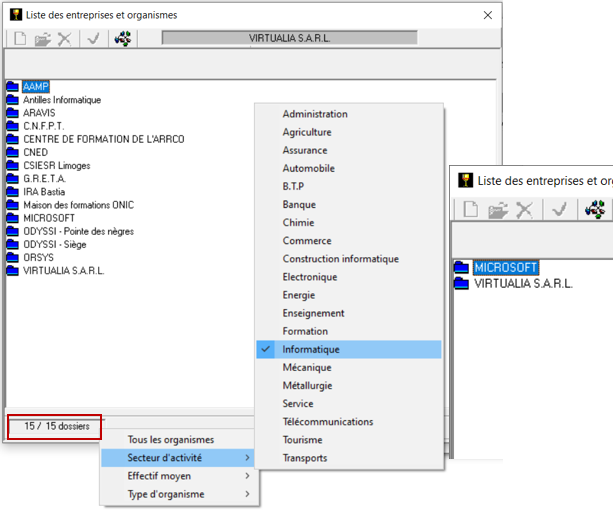Click the VIRTUALIA S.A.R.L. header field in the toolbar
This screenshot has height=511, width=613.
pyautogui.click(x=289, y=39)
